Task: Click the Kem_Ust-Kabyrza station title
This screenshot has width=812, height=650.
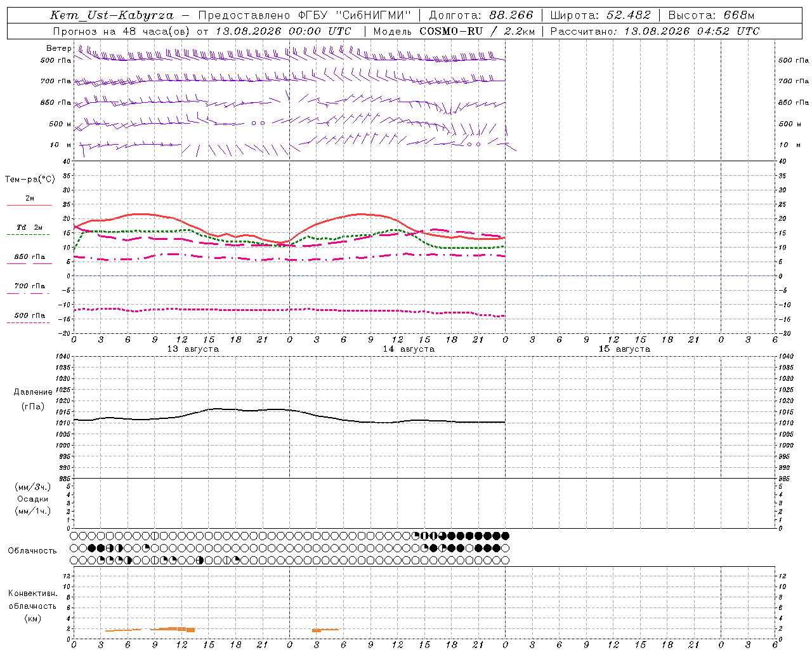Action: tap(111, 15)
